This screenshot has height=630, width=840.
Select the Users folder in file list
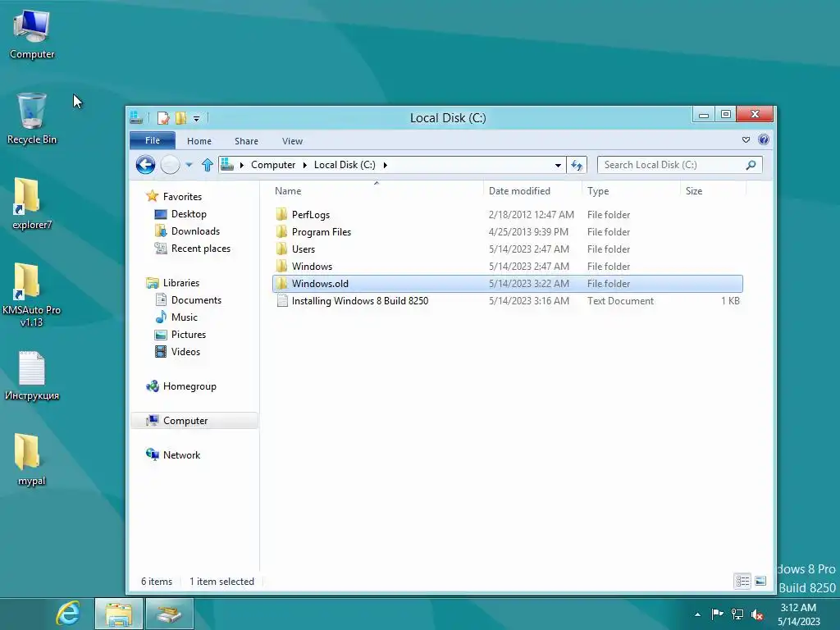(x=507, y=249)
